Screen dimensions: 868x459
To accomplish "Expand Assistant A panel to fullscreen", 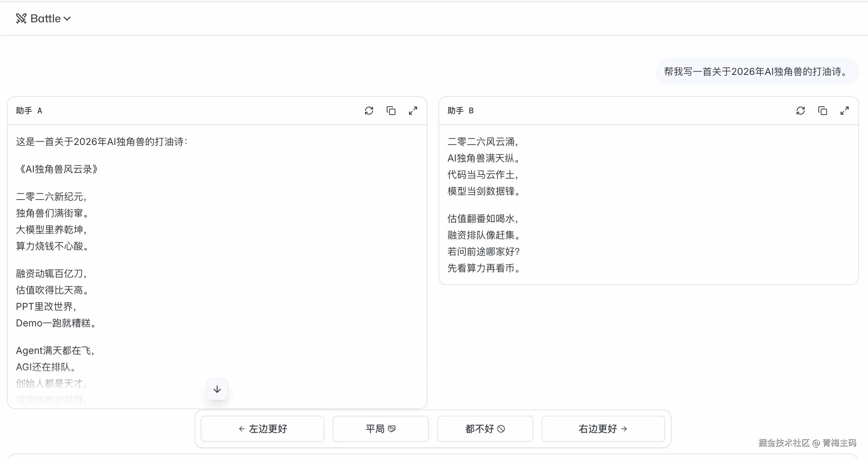I will pos(413,111).
